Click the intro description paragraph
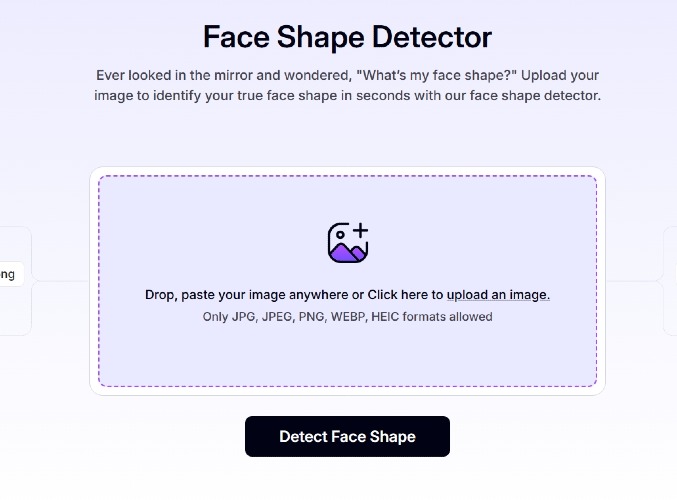The image size is (677, 500). click(x=347, y=86)
